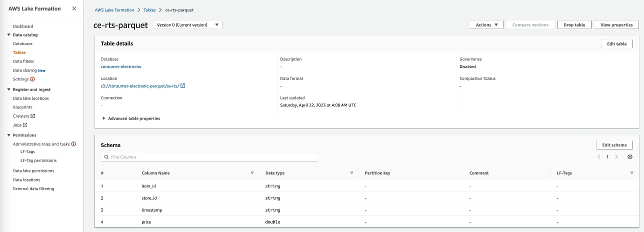
Task: Click the Crawlers external link icon
Action: click(33, 116)
